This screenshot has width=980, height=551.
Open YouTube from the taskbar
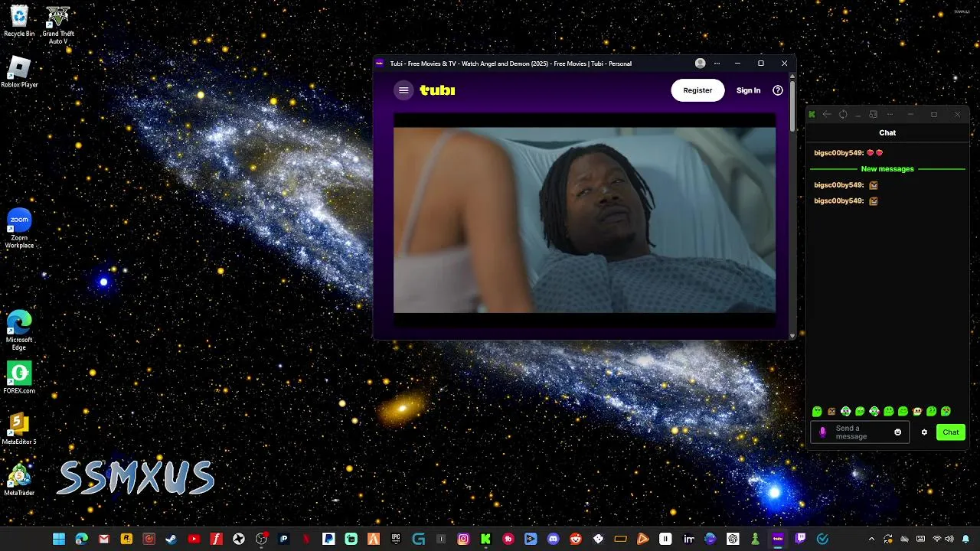[194, 539]
